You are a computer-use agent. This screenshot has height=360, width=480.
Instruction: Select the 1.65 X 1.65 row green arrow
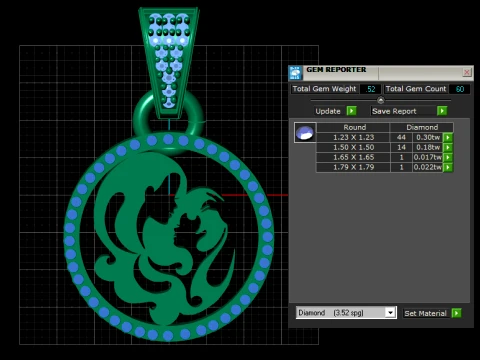click(448, 157)
